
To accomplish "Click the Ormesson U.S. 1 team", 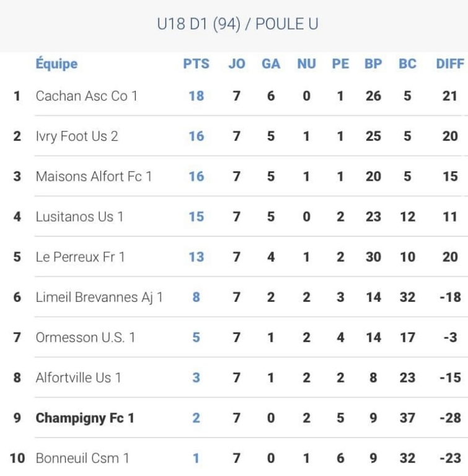I will [85, 337].
